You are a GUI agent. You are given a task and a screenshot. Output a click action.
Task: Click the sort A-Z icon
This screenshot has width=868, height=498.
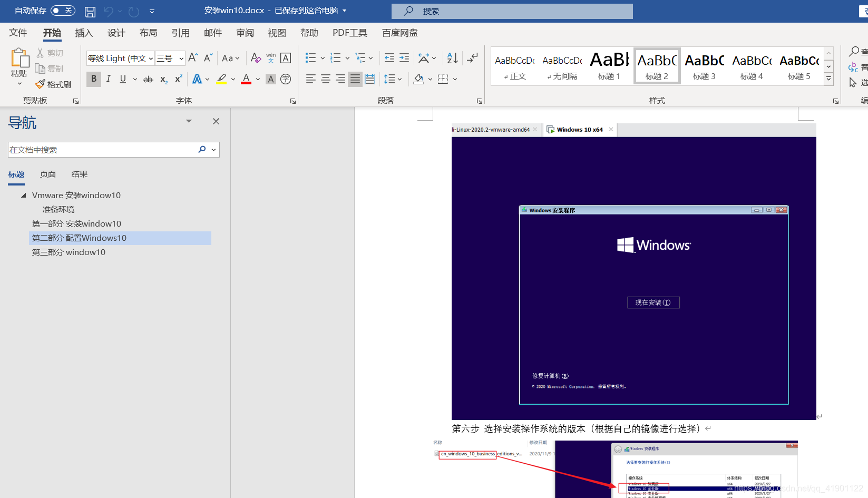452,57
